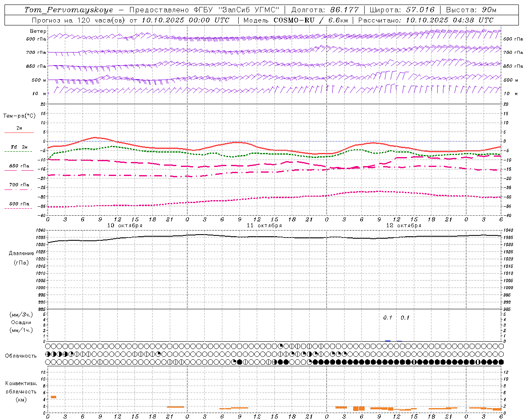Screen dimensions: 525x420
Task: Click the 700 гПа temperature legend entry
Action: 19,185
